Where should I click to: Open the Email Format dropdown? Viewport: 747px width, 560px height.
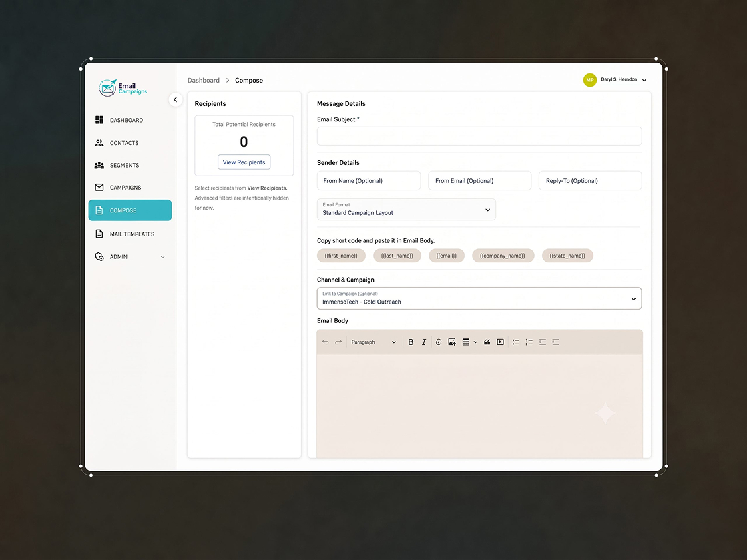tap(407, 210)
